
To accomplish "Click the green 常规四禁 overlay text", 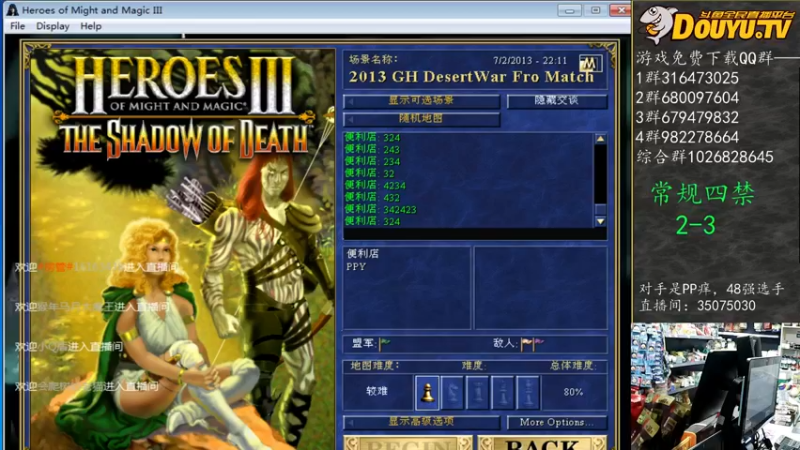I will tap(703, 194).
